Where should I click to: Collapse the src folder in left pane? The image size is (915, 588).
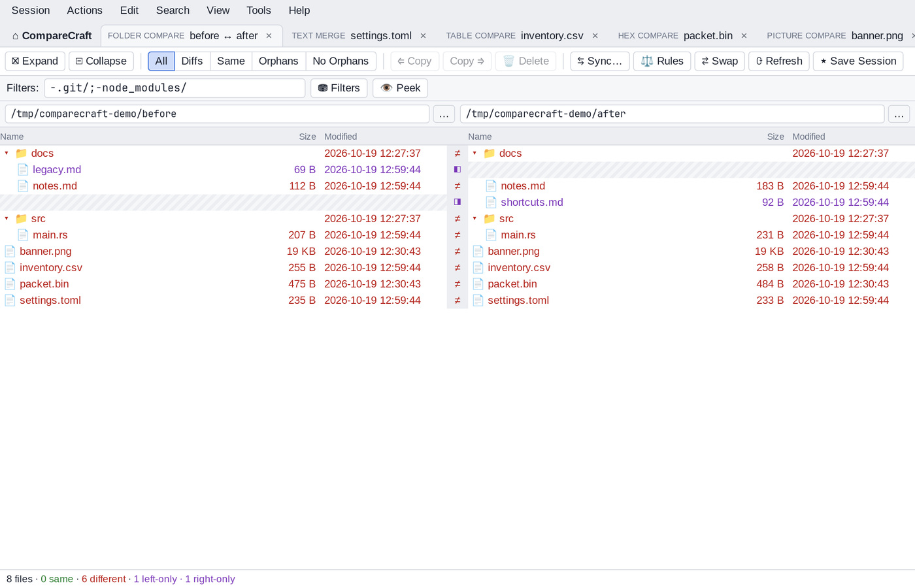7,218
